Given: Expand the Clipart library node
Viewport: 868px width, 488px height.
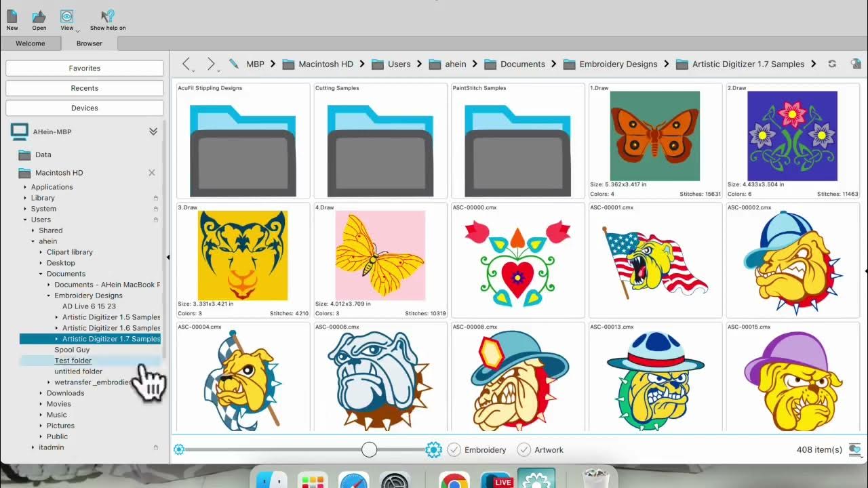Looking at the screenshot, I should (x=41, y=252).
